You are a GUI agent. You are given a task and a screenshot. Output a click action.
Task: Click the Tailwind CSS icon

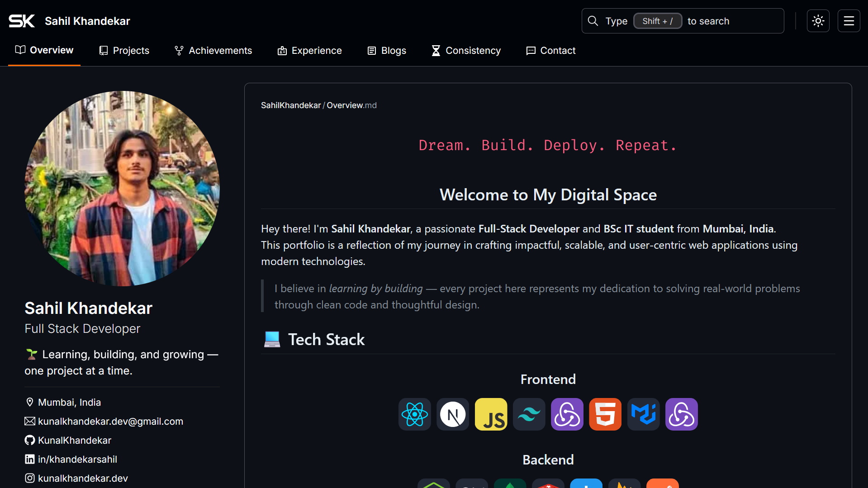tap(529, 414)
